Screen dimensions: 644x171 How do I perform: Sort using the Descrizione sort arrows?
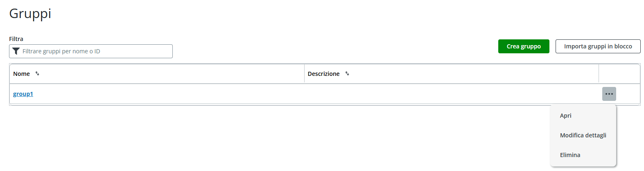347,73
